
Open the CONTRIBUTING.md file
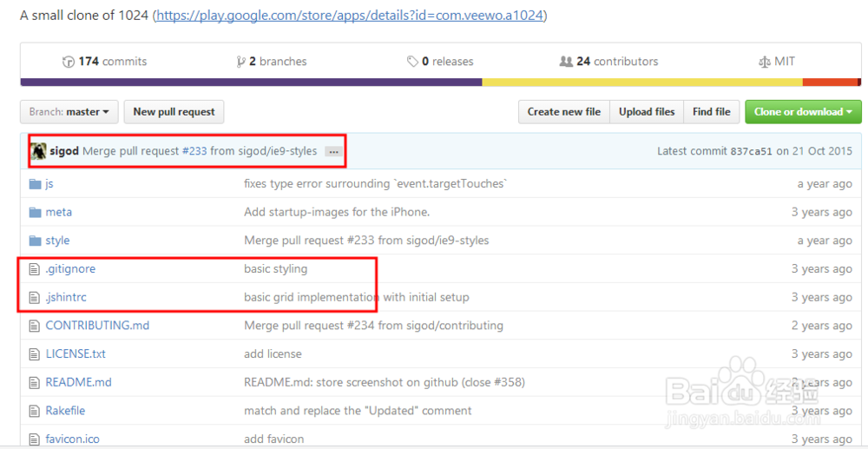tap(97, 326)
